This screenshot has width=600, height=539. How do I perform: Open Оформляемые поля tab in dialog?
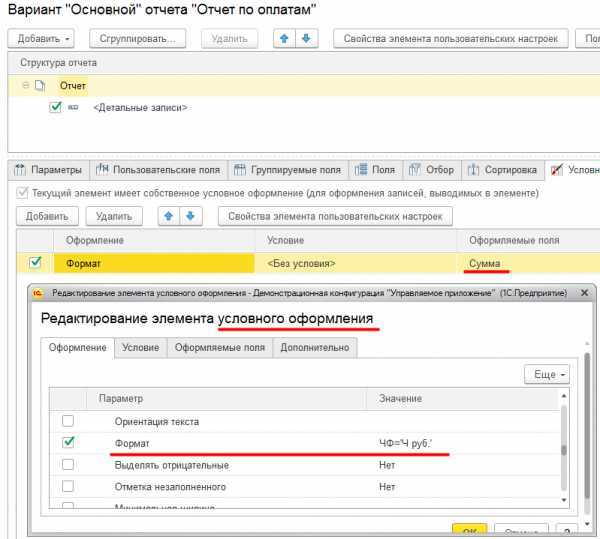[x=220, y=348]
